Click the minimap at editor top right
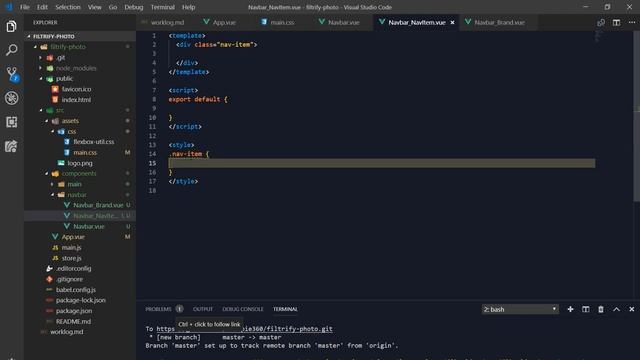The height and width of the screenshot is (360, 640). click(598, 36)
